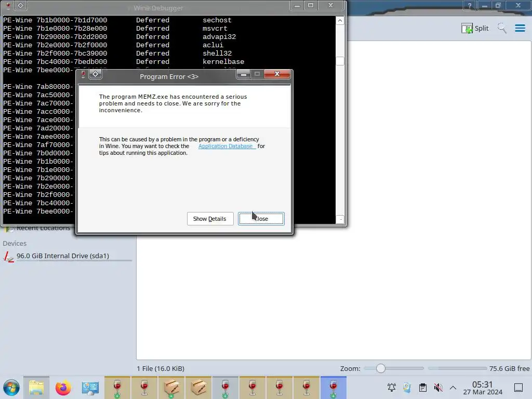Click the help question mark title bar button
This screenshot has width=532, height=399.
(x=470, y=5)
